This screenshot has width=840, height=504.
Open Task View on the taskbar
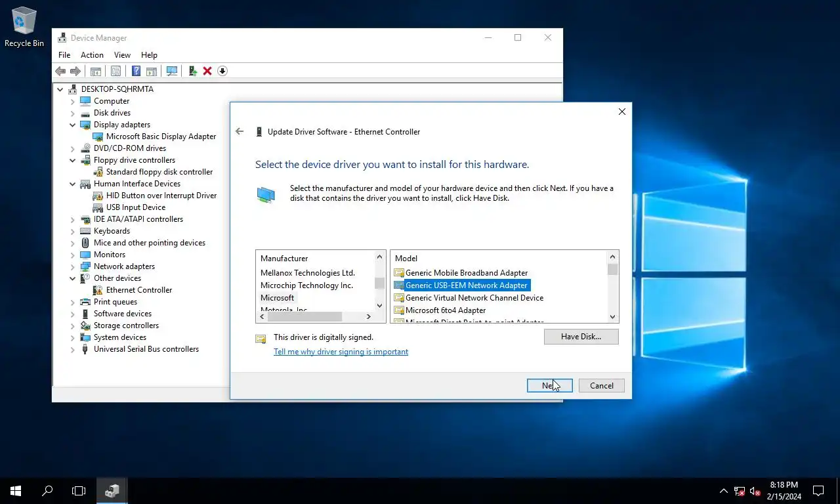79,491
